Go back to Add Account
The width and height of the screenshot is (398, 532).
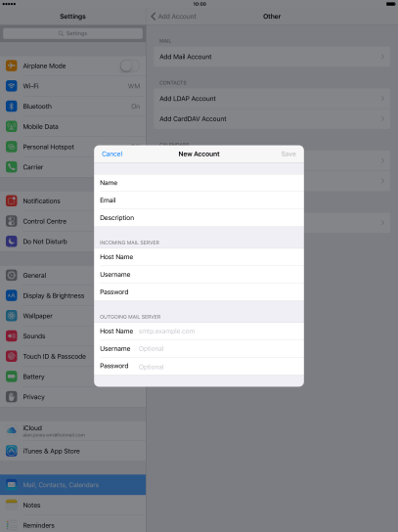click(x=173, y=17)
